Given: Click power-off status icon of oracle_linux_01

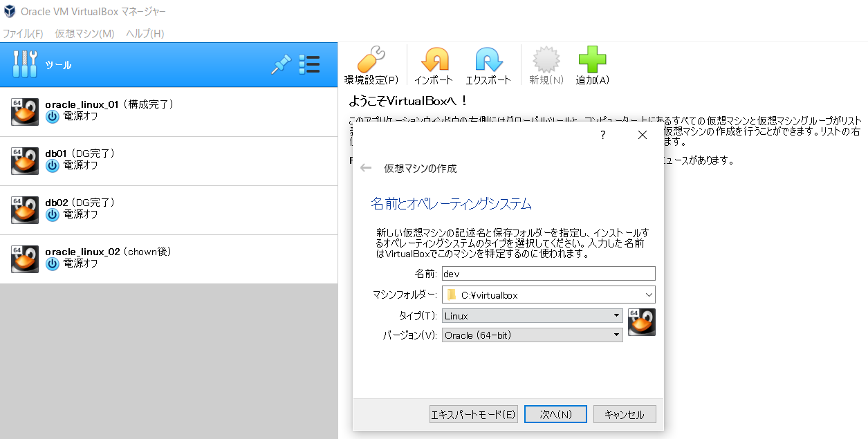Looking at the screenshot, I should click(x=52, y=117).
